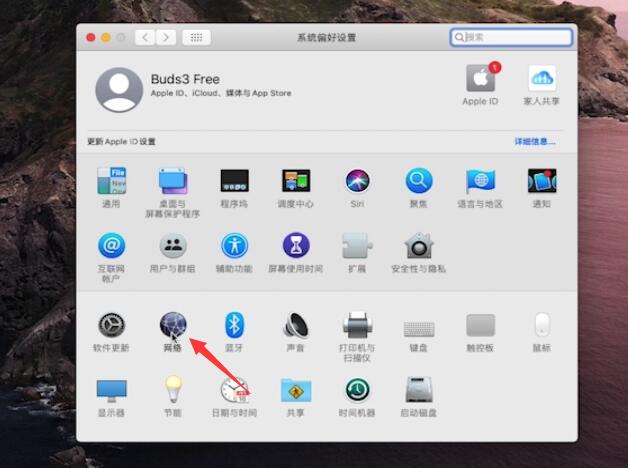Open the 通知 (Notifications) preferences

click(x=541, y=181)
